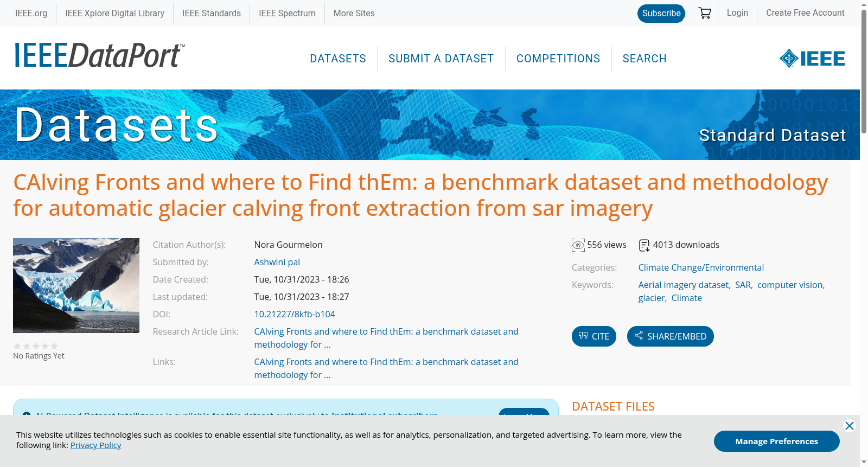Click the glacier keyword
868x467 pixels.
651,298
